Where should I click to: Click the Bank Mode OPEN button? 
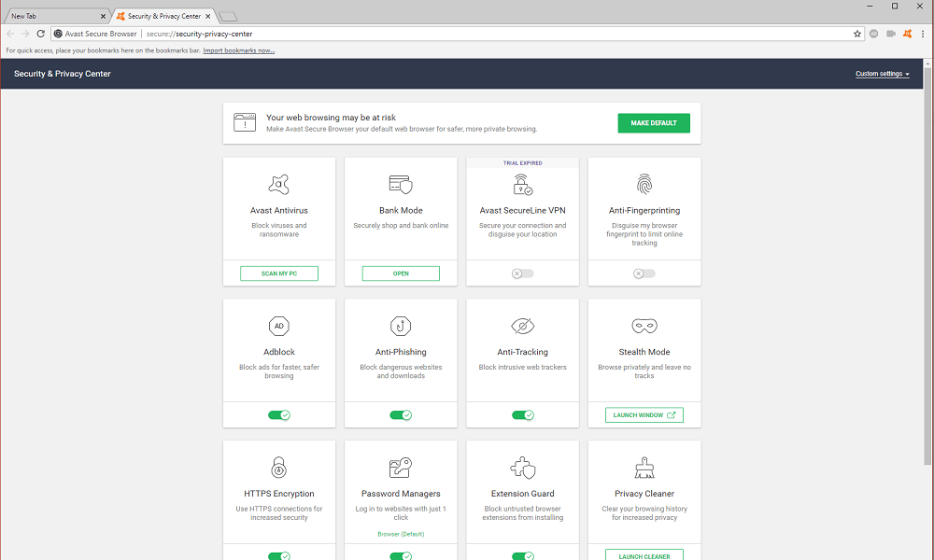tap(401, 273)
